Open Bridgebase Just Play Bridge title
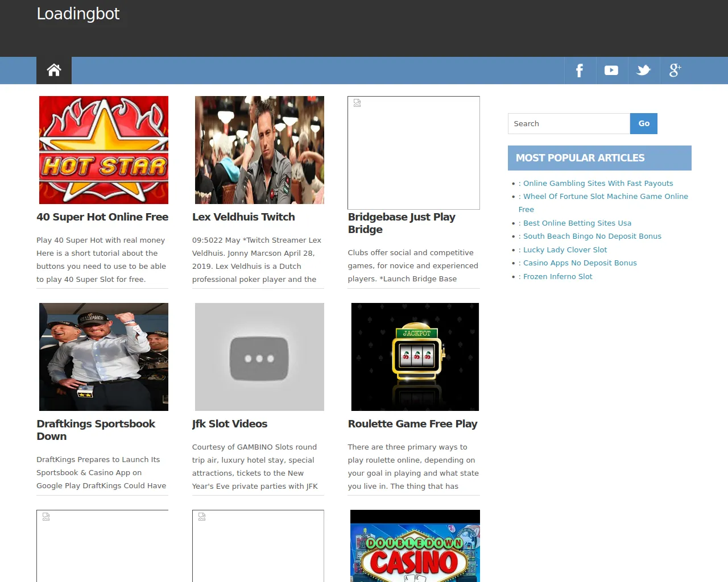 (x=402, y=223)
